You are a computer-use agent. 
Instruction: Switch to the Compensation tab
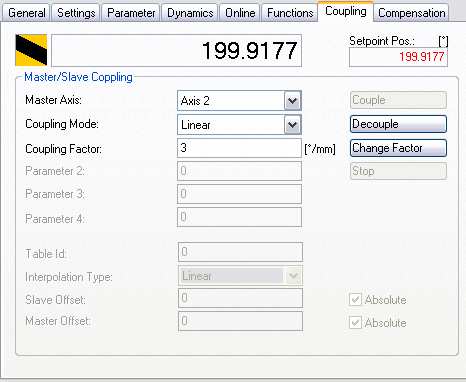411,13
